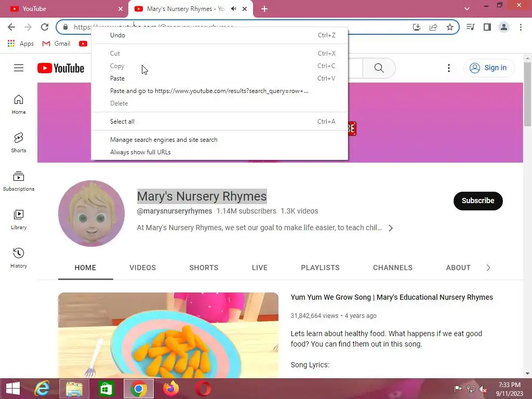The height and width of the screenshot is (399, 532).
Task: Expand the channel description chevron
Action: click(x=391, y=228)
